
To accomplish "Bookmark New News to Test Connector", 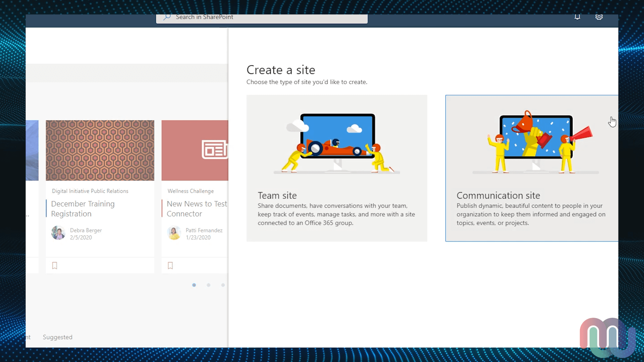I will 170,265.
